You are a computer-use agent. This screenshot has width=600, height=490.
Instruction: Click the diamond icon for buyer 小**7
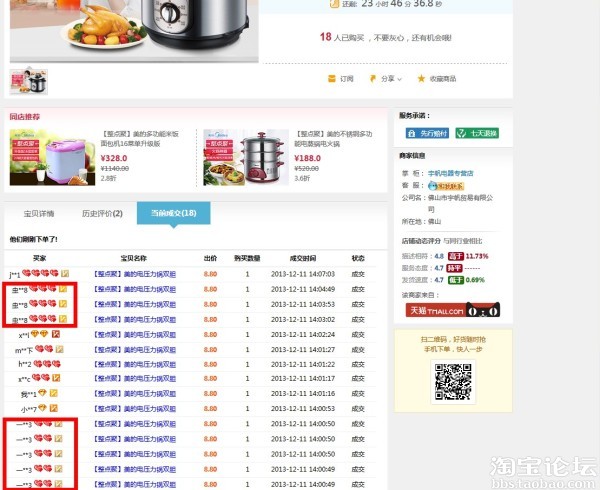[42, 408]
